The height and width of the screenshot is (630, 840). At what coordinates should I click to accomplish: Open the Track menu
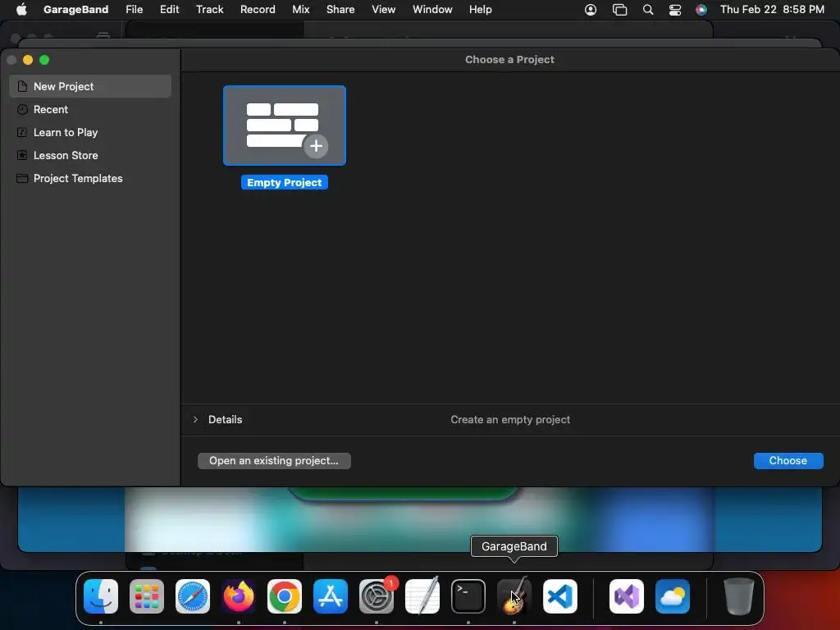[209, 9]
